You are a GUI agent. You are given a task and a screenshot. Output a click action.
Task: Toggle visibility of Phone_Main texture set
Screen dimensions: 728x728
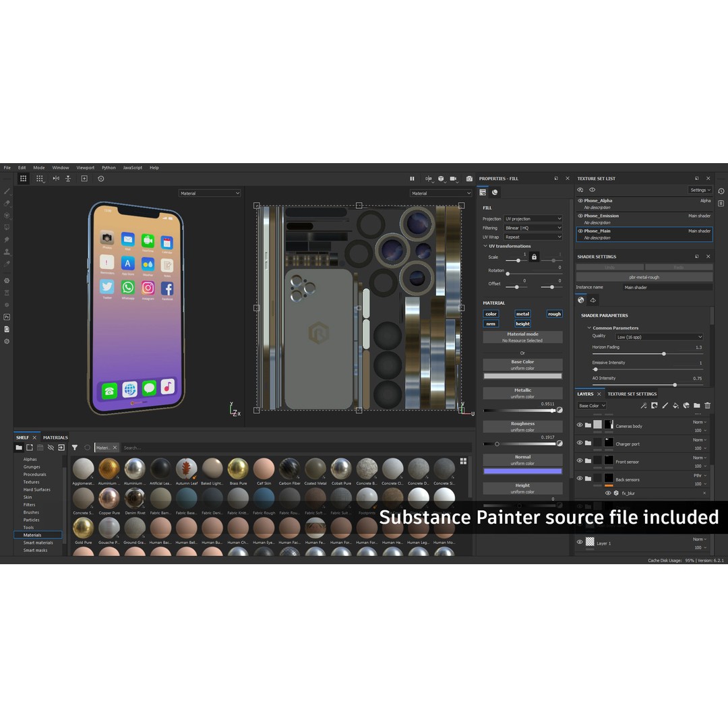point(580,231)
